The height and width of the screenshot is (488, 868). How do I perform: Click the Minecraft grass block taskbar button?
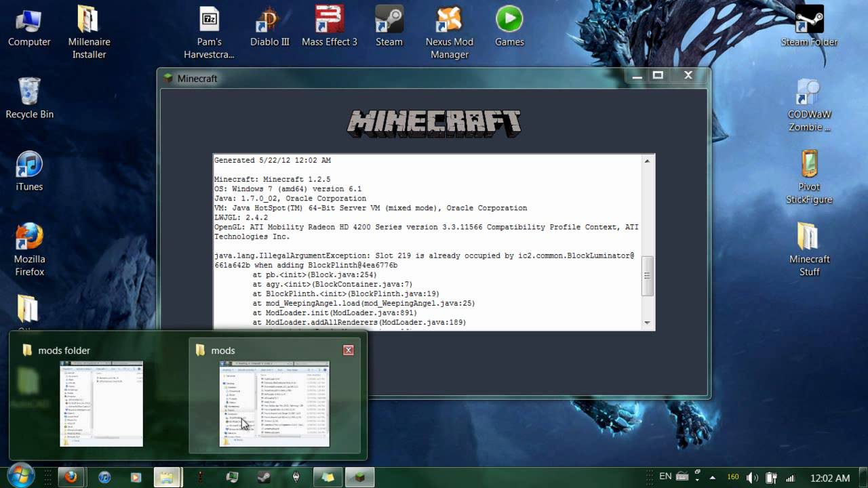pos(359,477)
